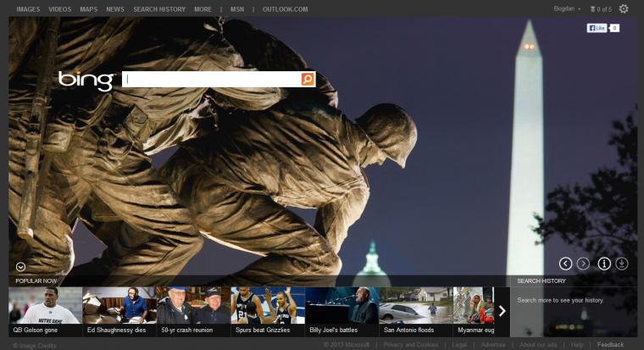The image size is (644, 350).
Task: Click the orange search magnifier button
Action: tap(308, 79)
